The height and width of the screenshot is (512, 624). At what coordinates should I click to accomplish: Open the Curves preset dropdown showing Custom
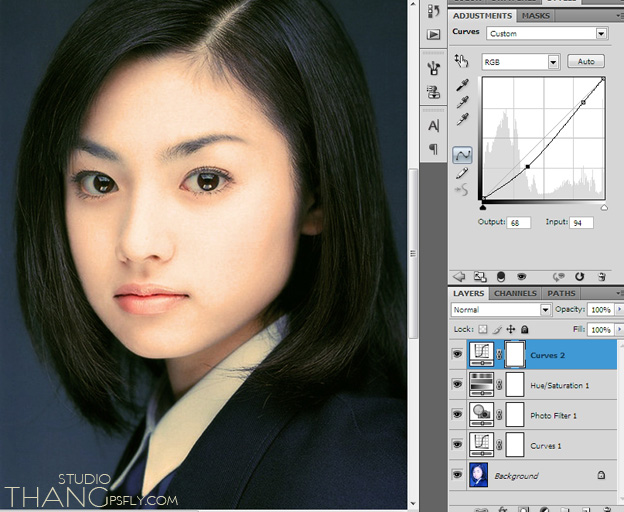(x=547, y=33)
